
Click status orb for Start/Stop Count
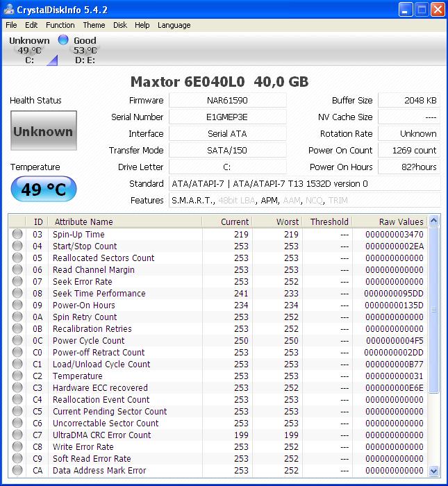point(17,246)
